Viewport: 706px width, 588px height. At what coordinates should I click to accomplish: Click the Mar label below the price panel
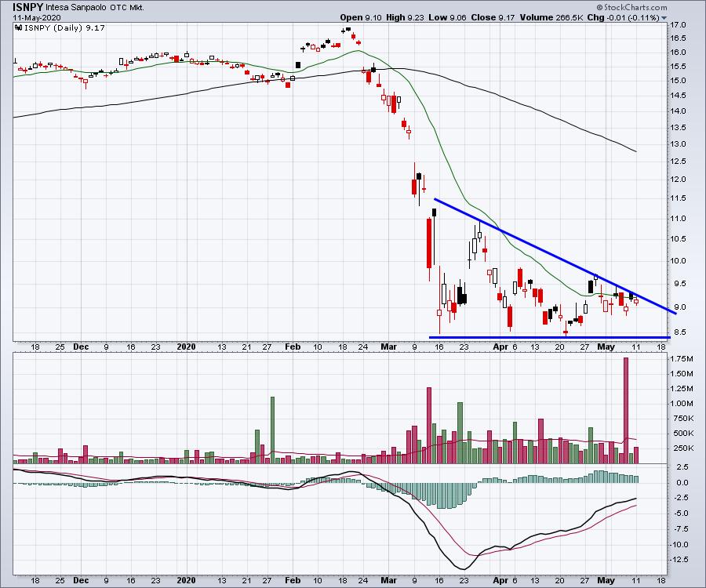point(388,347)
